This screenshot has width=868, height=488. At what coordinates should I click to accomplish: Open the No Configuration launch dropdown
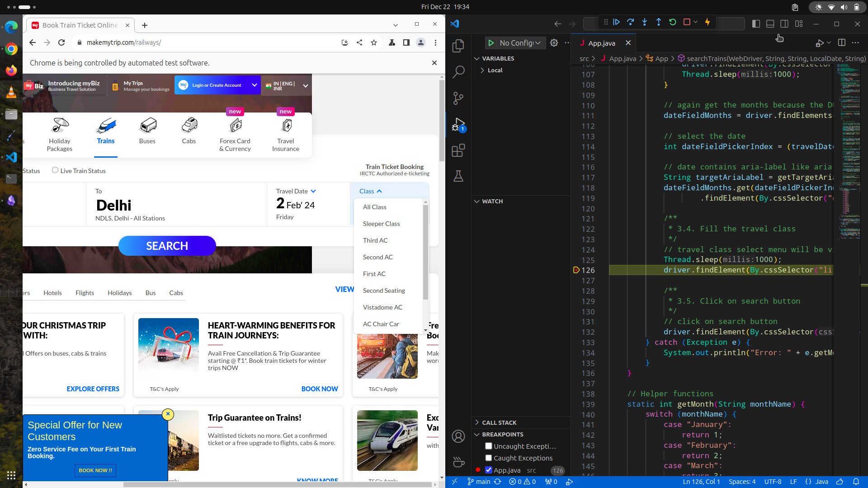tap(520, 43)
